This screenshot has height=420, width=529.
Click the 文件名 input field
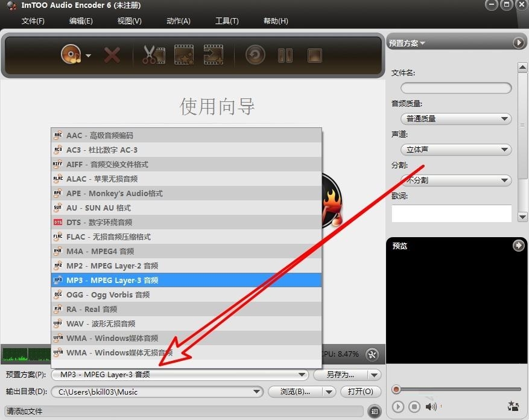tap(456, 88)
